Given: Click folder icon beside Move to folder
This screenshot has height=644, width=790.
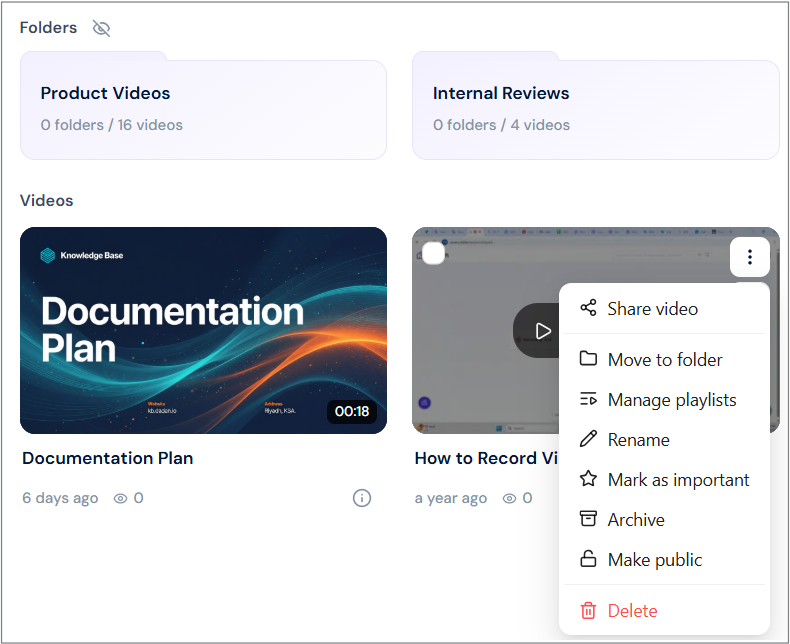Looking at the screenshot, I should coord(588,359).
